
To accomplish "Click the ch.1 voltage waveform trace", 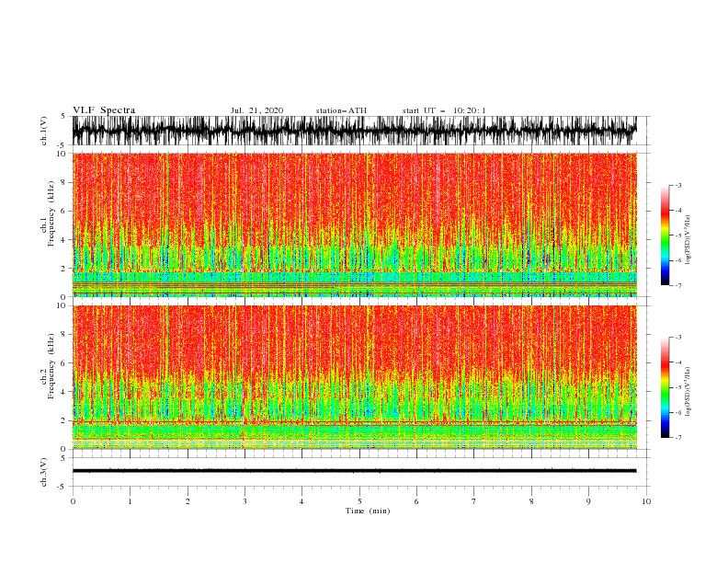I will pyautogui.click(x=355, y=131).
